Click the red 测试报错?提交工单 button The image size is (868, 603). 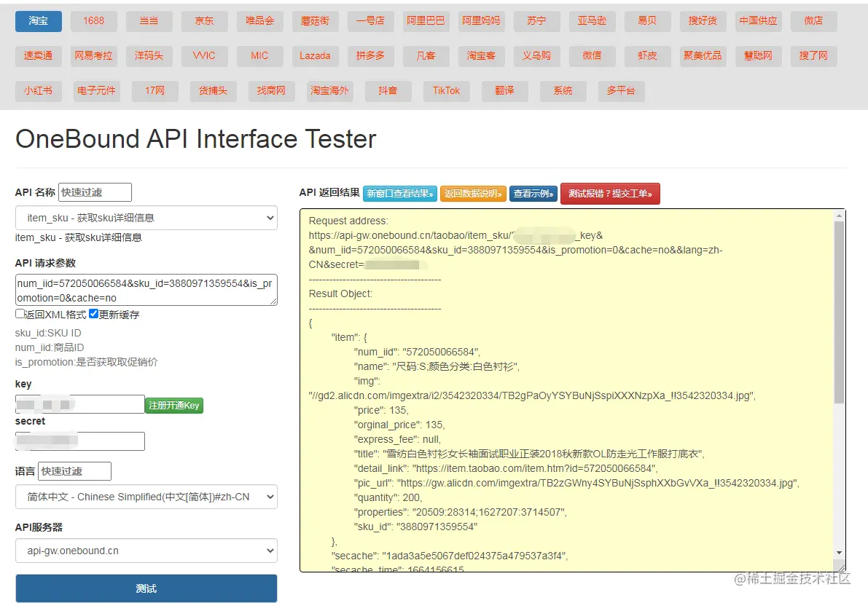[609, 194]
